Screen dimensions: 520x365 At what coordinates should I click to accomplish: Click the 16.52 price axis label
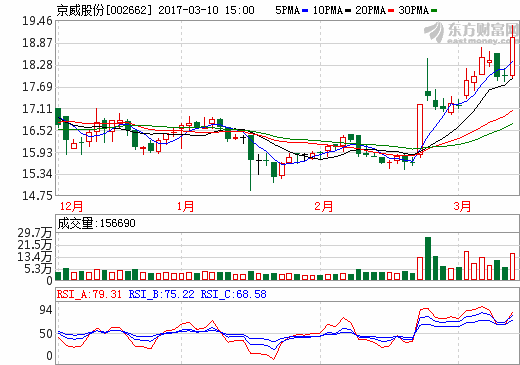click(37, 131)
